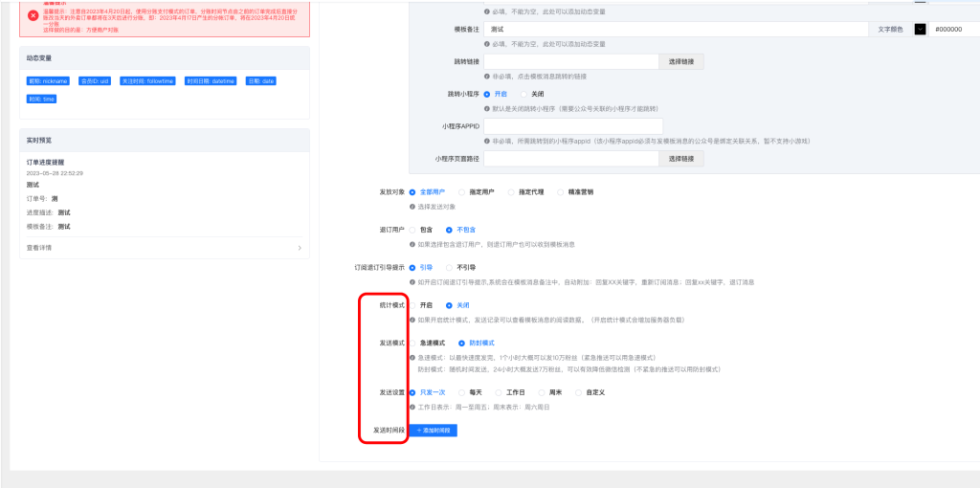Insert the 时间日期: datetime variable tag
Viewport: 980px width, 488px height.
211,81
